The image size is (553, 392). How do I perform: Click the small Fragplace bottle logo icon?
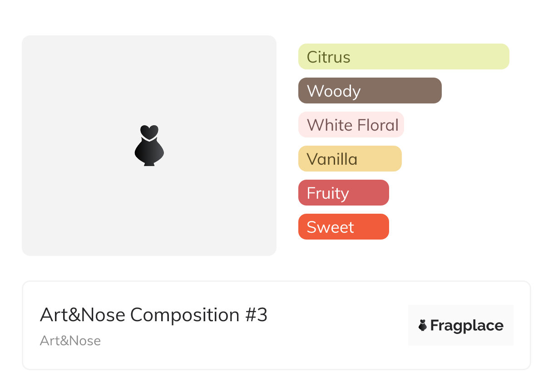[423, 325]
